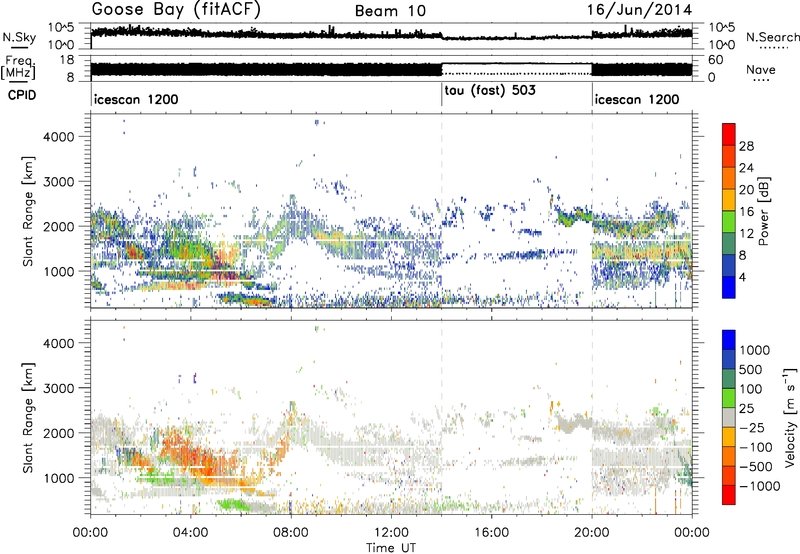800x554 pixels.
Task: Click the '60' tick on the Nave axis
Action: click(716, 60)
